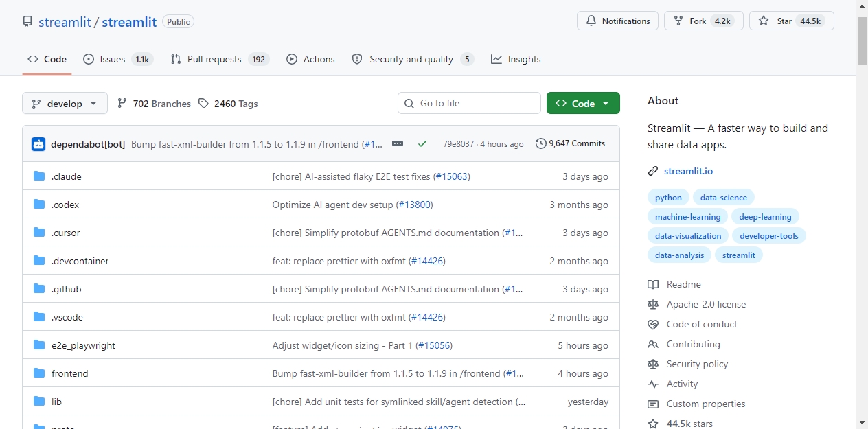The width and height of the screenshot is (868, 429).
Task: Click the Custom properties icon
Action: pyautogui.click(x=653, y=404)
